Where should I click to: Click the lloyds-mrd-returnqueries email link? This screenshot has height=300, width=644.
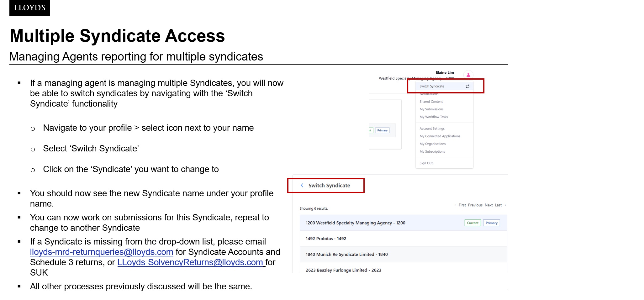coord(102,252)
